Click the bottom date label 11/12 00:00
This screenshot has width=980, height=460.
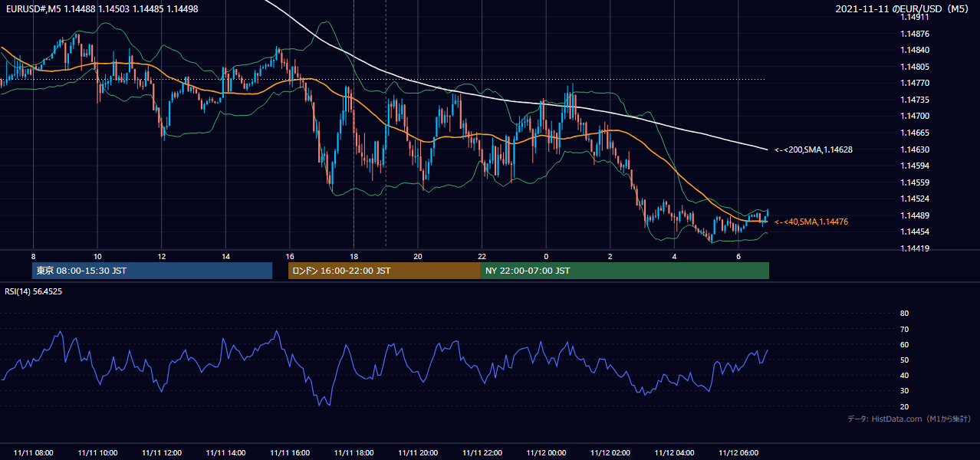[x=546, y=453]
